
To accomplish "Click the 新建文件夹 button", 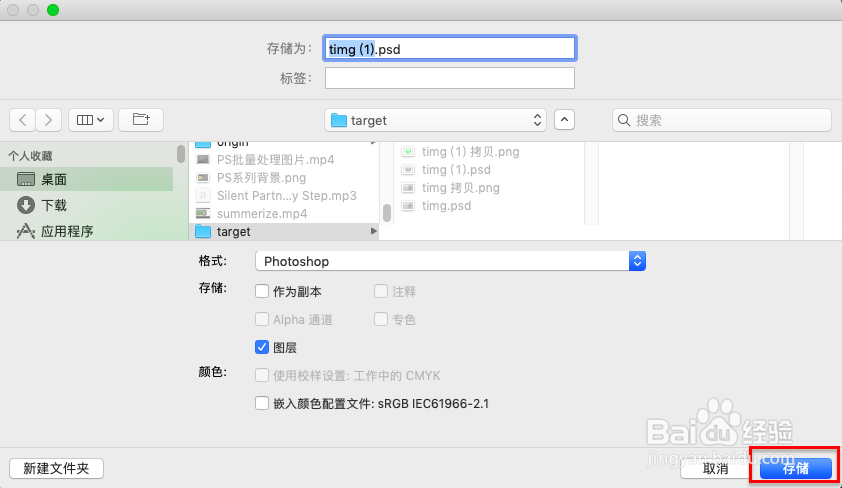I will 56,468.
